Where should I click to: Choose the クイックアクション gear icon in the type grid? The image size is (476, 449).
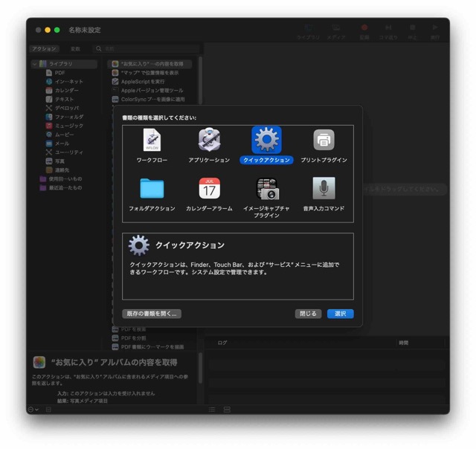point(266,140)
